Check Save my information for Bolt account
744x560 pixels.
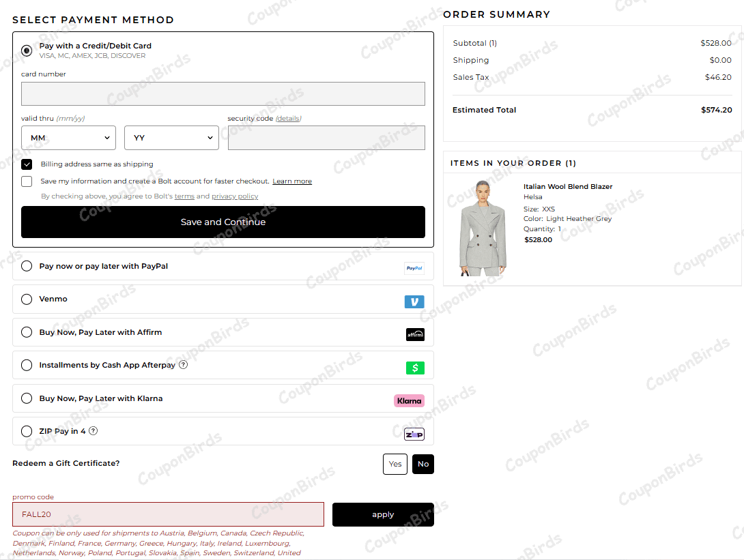27,181
